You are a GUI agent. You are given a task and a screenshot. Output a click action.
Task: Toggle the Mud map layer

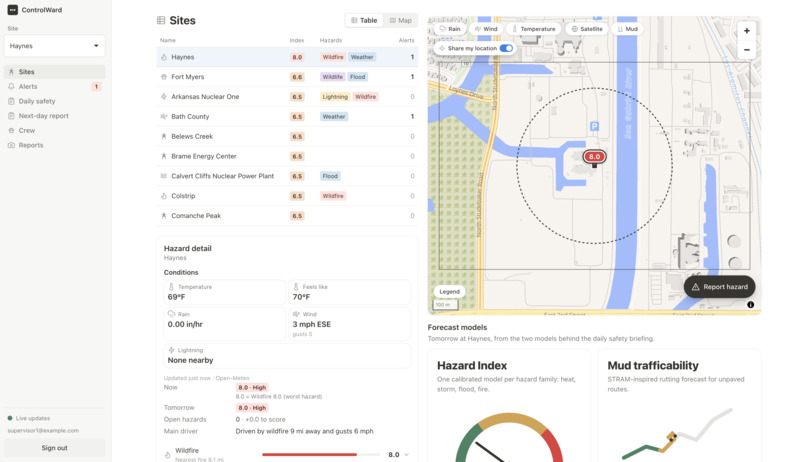point(628,29)
